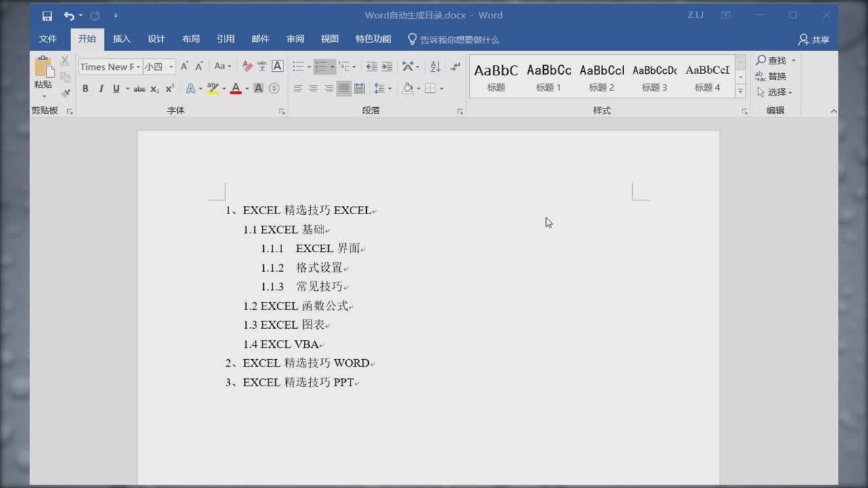Apply the 标题 2 style
This screenshot has width=868, height=488.
pos(601,77)
